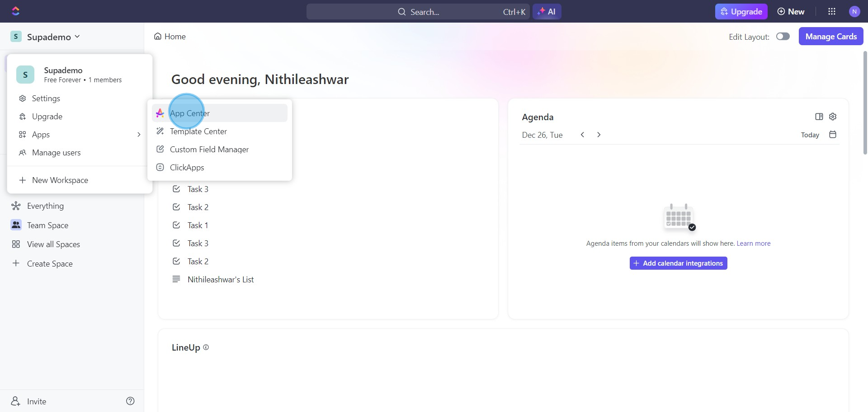Open the AI assistant button
The image size is (868, 412).
click(x=547, y=12)
